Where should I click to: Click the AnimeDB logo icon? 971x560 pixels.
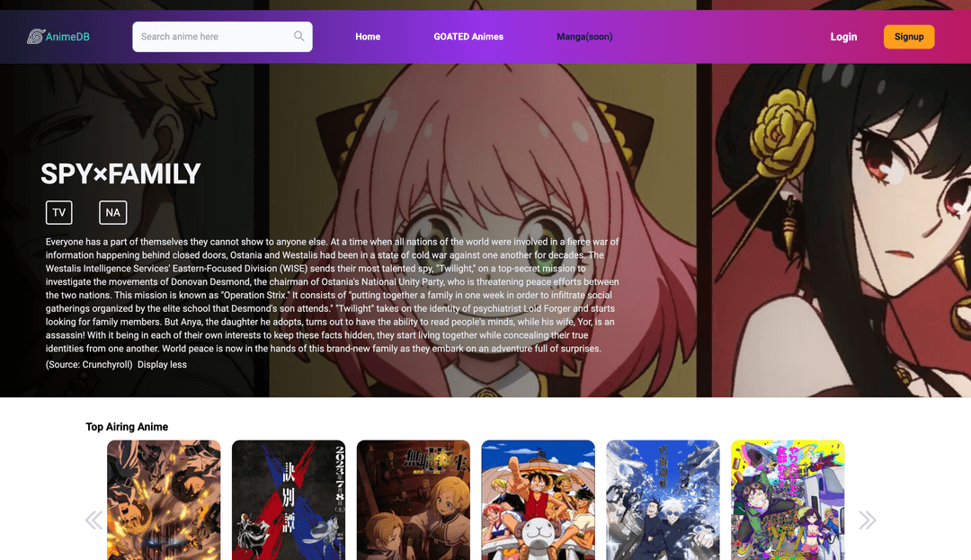(34, 36)
